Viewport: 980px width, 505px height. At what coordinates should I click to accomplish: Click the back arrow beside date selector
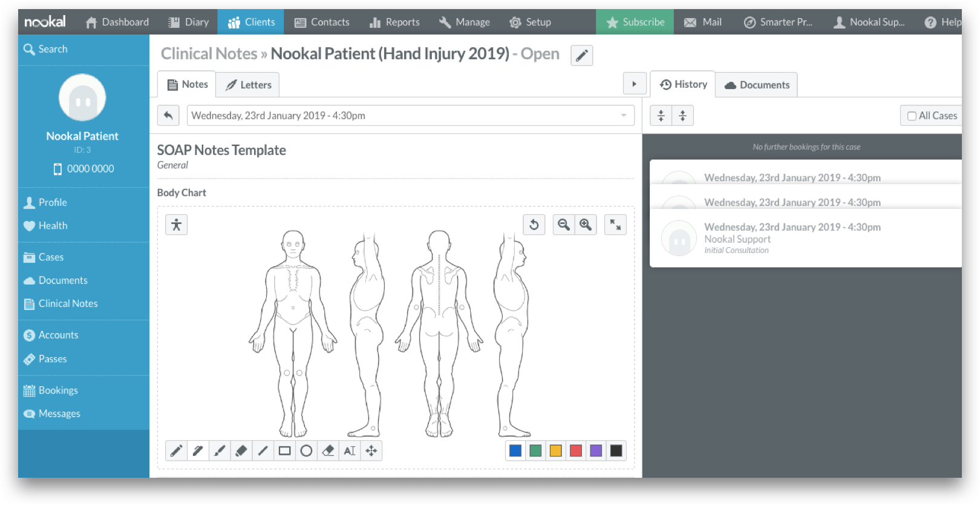click(x=168, y=115)
